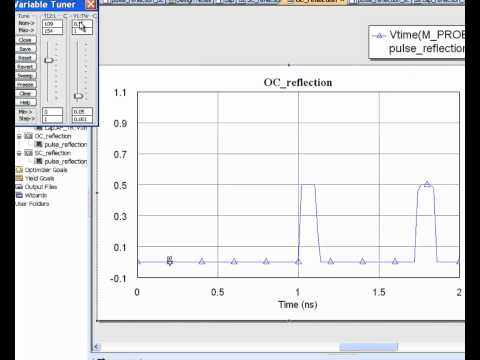The image size is (480, 360).
Task: Click the Sweep button in Variable Tuner
Action: 25,76
